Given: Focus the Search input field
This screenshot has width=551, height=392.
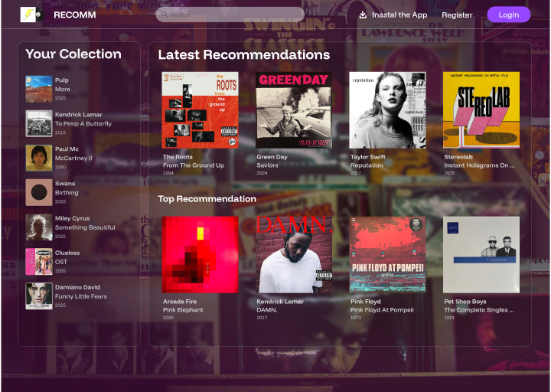Looking at the screenshot, I should point(230,15).
